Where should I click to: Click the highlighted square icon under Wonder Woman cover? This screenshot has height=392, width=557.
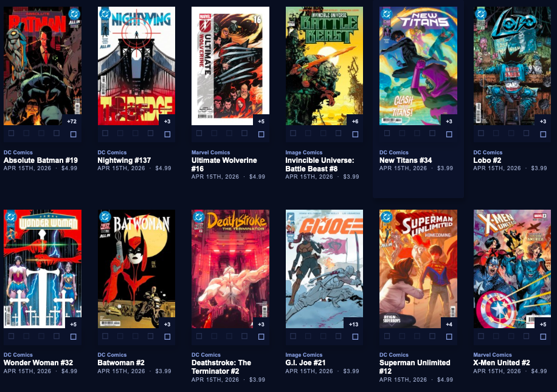73,337
